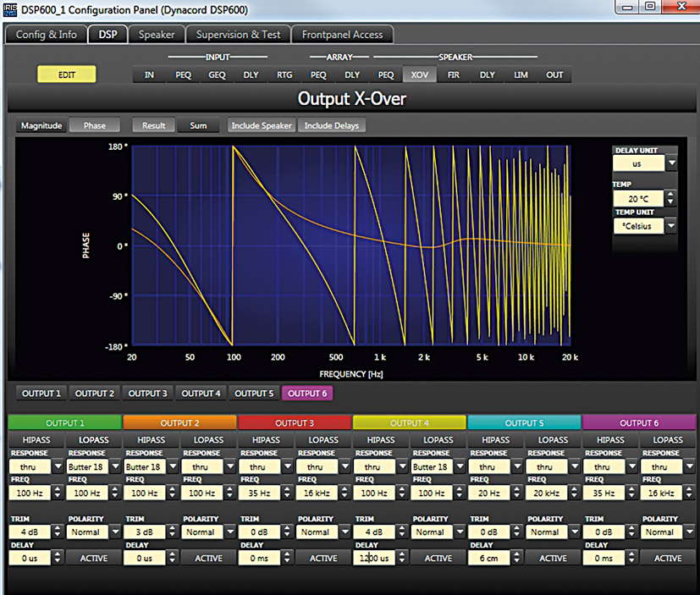Viewport: 700px width, 595px height.
Task: Open Output 3 Polarity Normal dropdown
Action: (x=345, y=532)
